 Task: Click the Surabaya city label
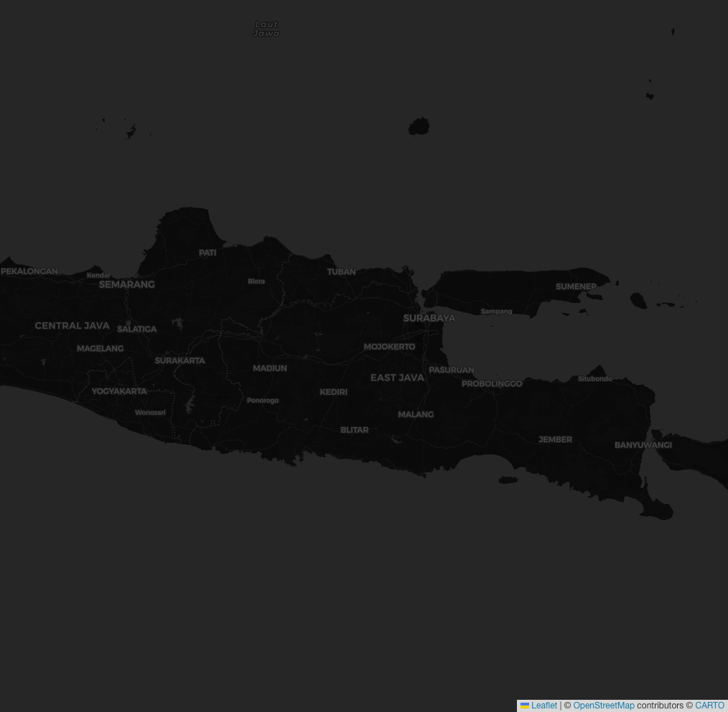pos(429,318)
